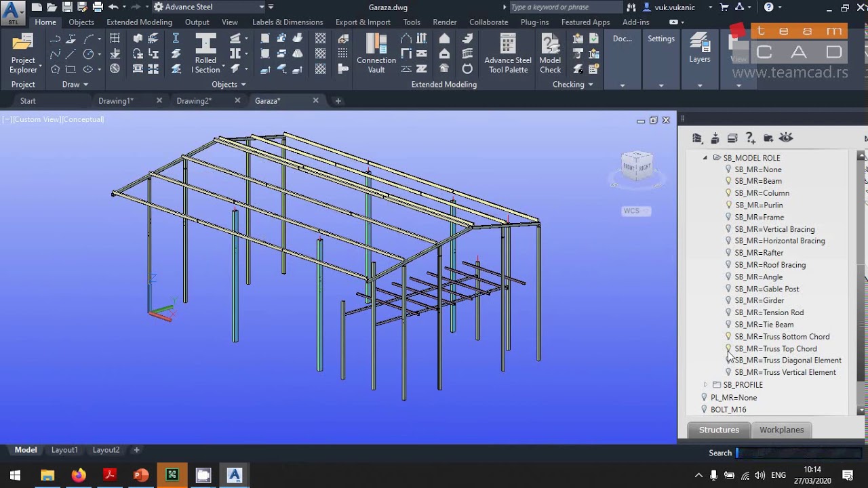Viewport: 868px width, 488px height.
Task: Run the Model Check tool
Action: [x=550, y=53]
